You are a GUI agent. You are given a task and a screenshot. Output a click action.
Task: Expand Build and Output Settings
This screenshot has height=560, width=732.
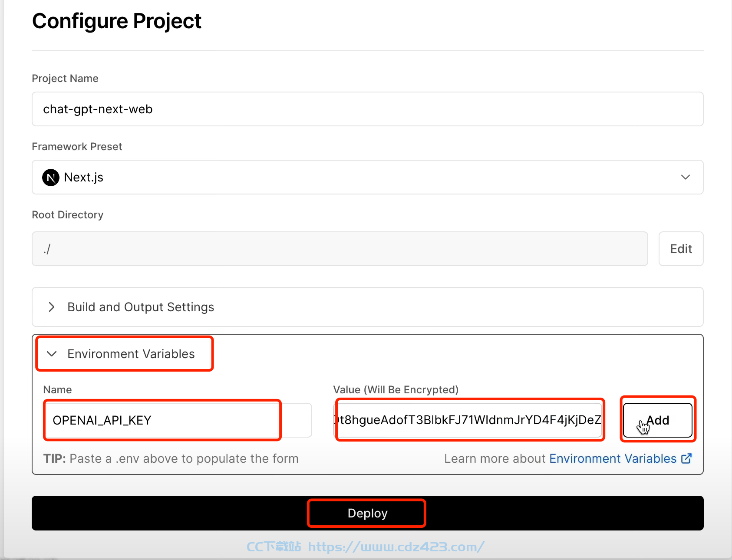point(367,307)
